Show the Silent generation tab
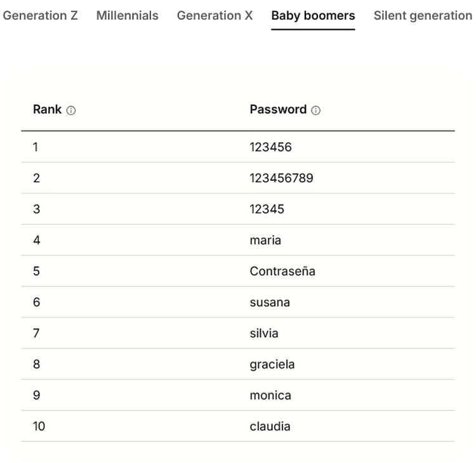Screen dimensions: 476x463 (423, 16)
